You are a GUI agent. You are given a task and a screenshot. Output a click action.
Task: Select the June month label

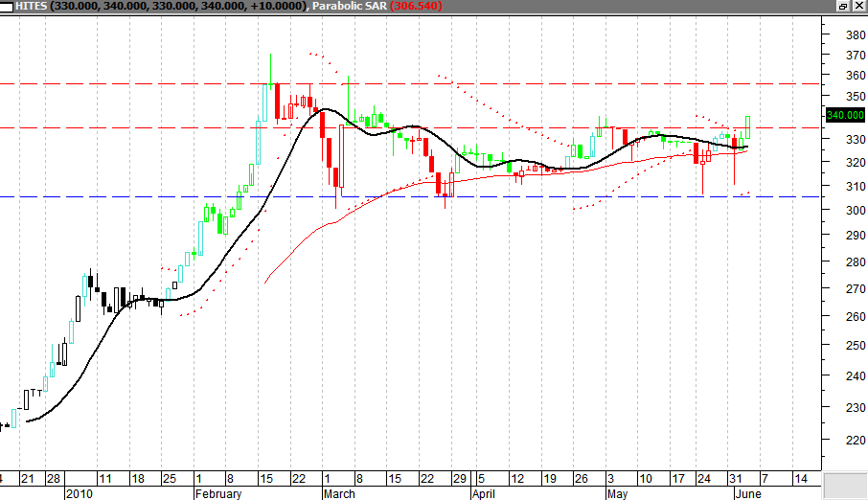[x=748, y=493]
